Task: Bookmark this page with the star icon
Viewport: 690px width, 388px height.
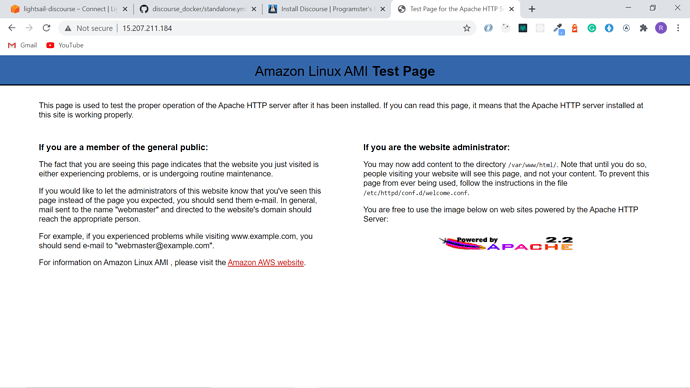Action: point(466,28)
